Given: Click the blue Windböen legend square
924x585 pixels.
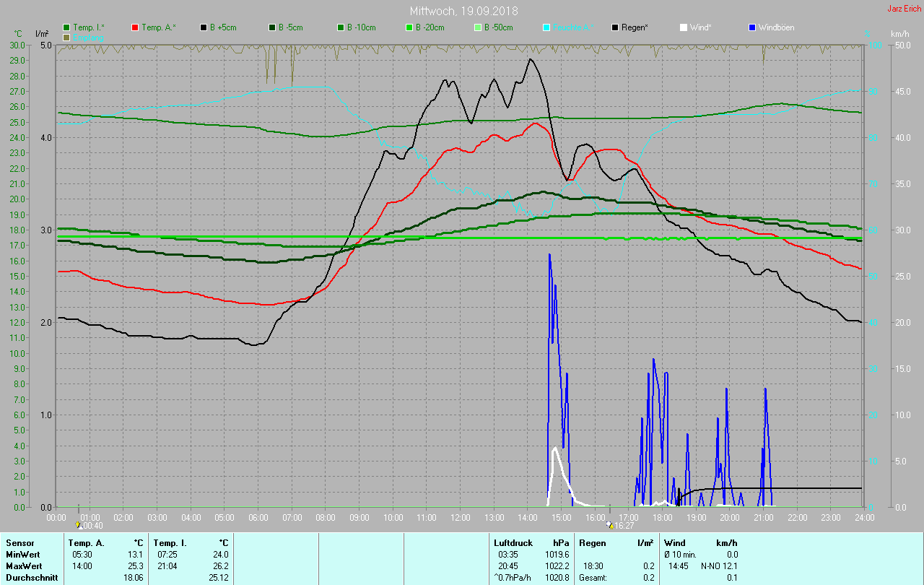Looking at the screenshot, I should tap(752, 27).
